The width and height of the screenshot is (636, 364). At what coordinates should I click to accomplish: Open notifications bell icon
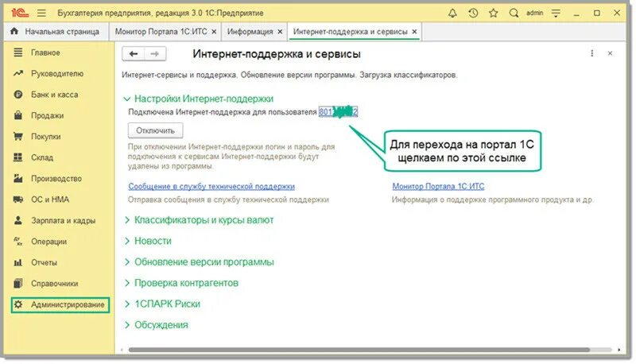click(452, 13)
